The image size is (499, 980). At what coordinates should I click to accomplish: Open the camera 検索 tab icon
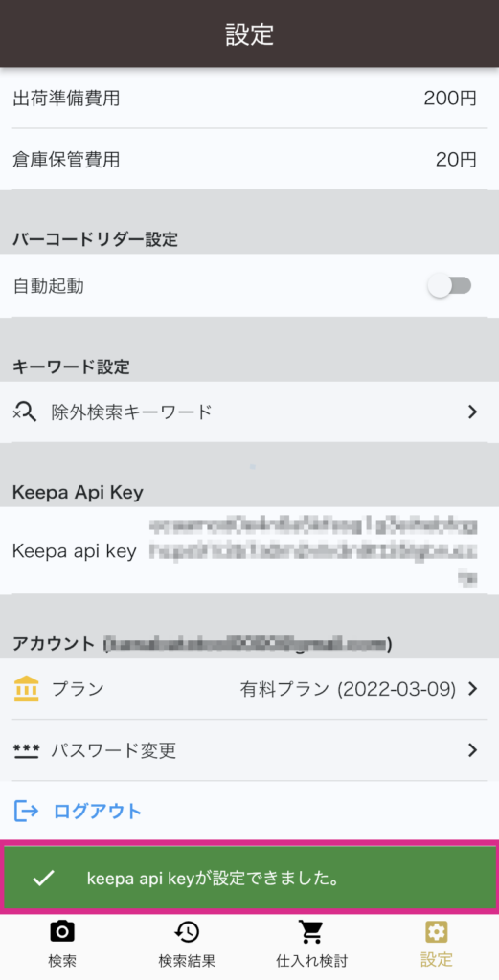coord(62,932)
